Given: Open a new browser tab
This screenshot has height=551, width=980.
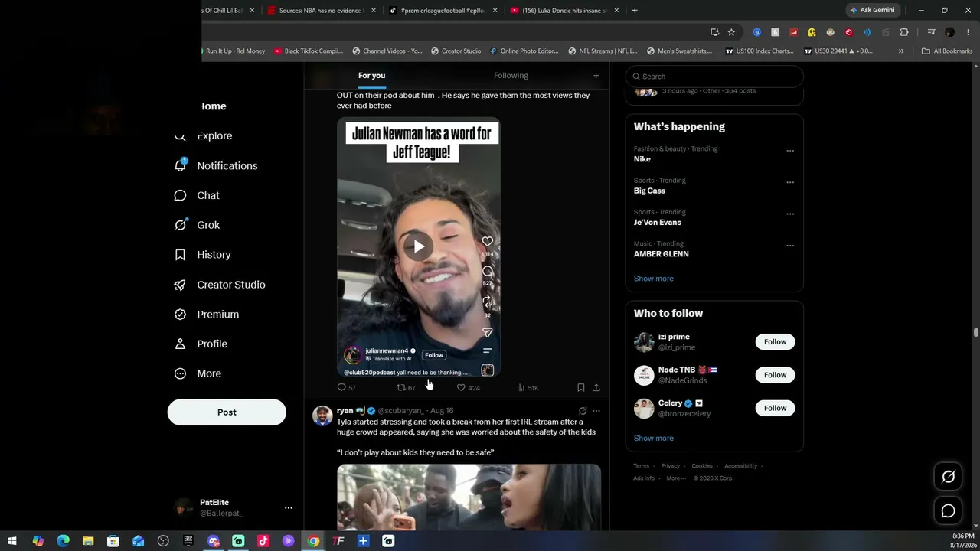Looking at the screenshot, I should point(635,11).
